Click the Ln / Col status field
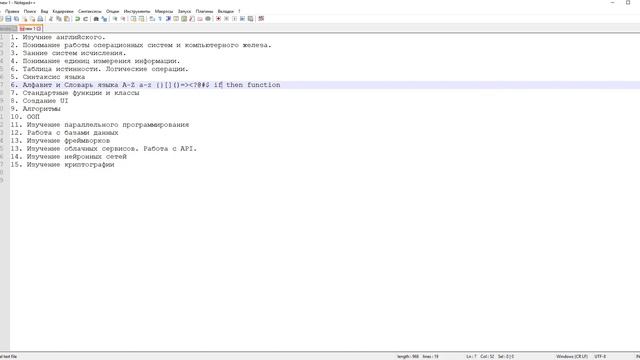 [x=490, y=356]
